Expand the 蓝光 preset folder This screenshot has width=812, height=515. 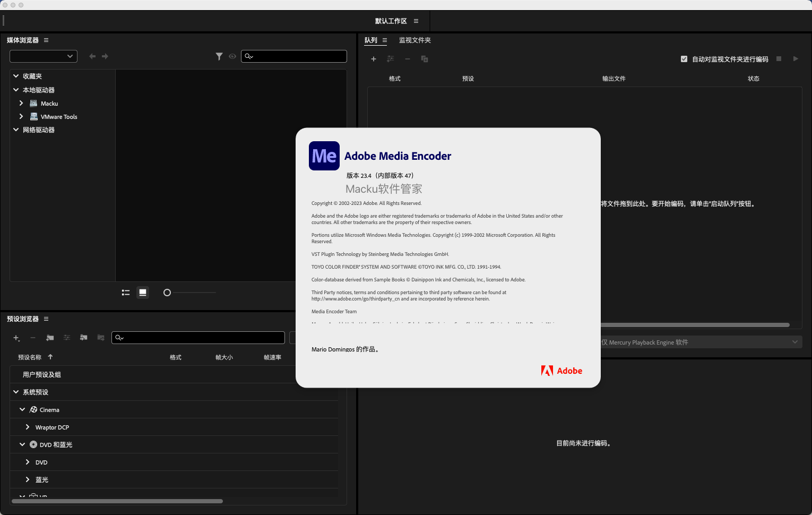tap(28, 480)
